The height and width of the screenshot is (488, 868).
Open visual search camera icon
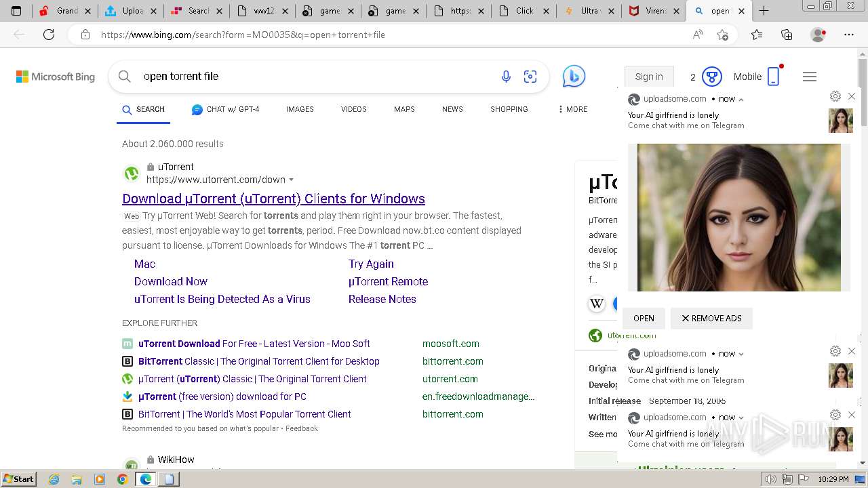(530, 77)
